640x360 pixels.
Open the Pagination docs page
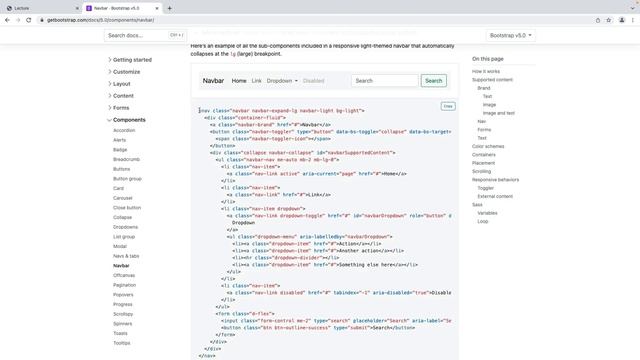(124, 285)
